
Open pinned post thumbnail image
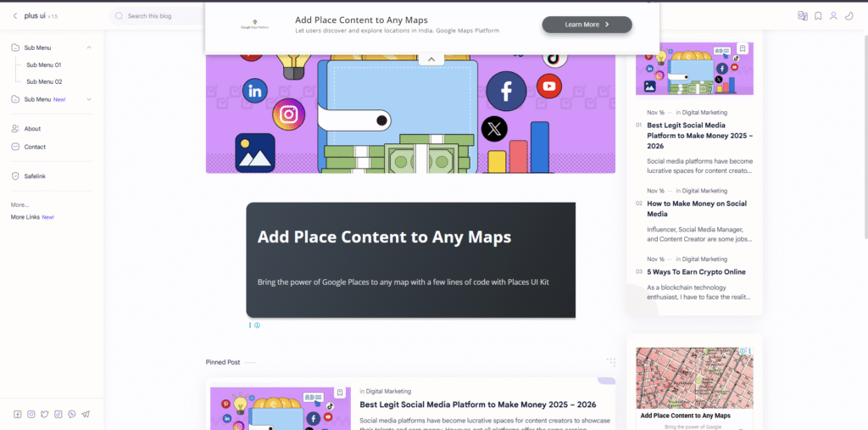pos(281,409)
